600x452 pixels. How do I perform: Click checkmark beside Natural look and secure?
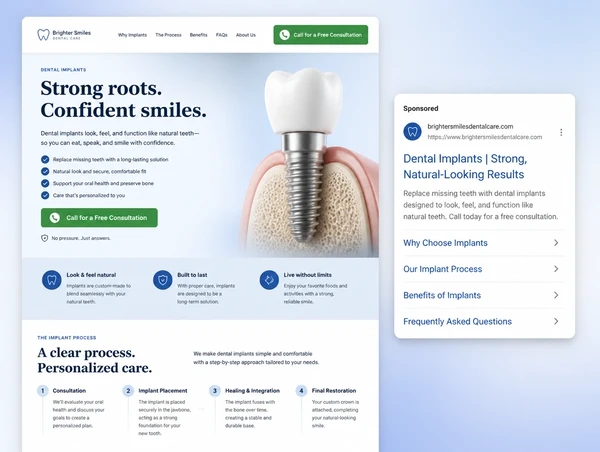tap(45, 171)
